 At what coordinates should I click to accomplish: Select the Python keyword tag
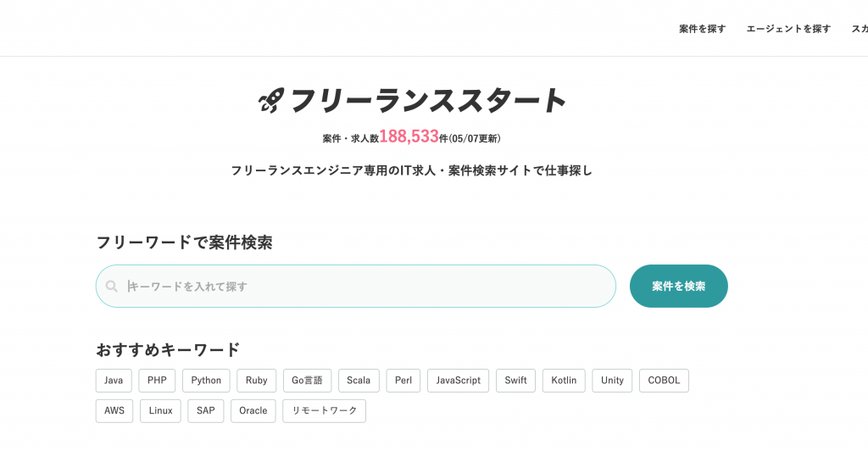coord(206,381)
